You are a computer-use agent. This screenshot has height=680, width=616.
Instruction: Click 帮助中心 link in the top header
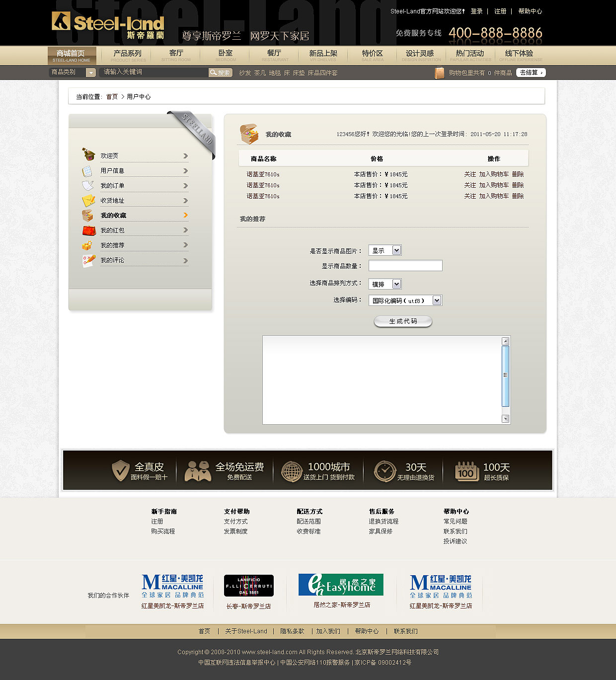tap(530, 11)
